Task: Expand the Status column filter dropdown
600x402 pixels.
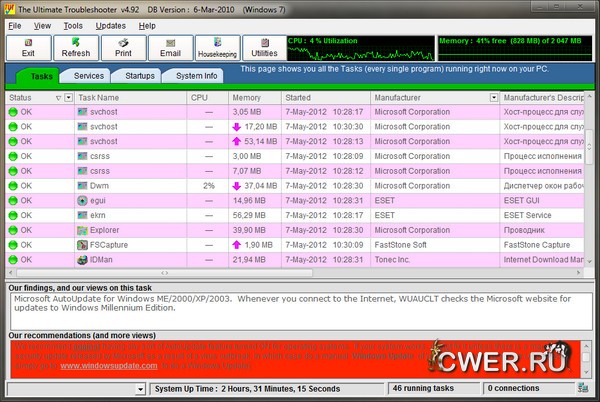Action: (68, 98)
